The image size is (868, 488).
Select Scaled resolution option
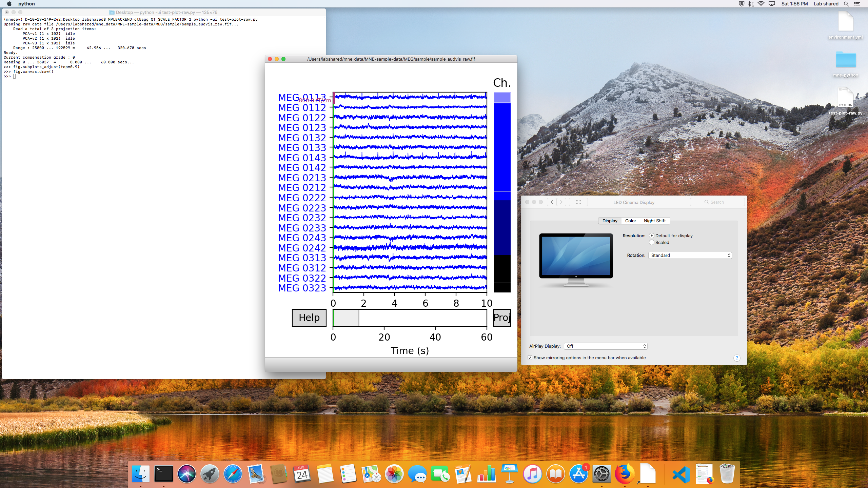point(652,242)
